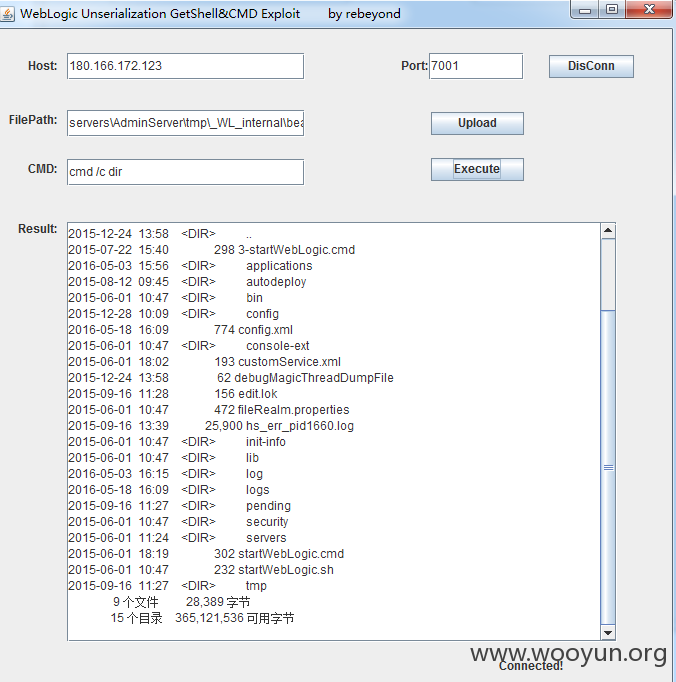
Task: Click the '..' parent directory line
Action: coord(160,234)
